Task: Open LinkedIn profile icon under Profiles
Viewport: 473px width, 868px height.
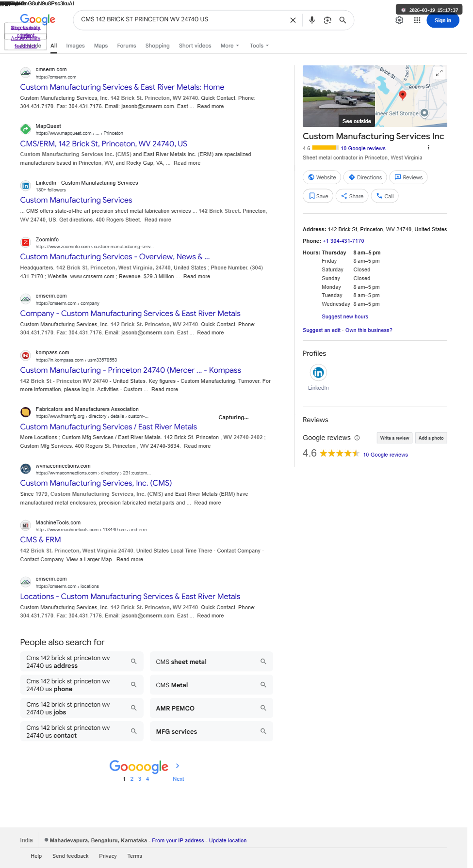Action: 318,373
